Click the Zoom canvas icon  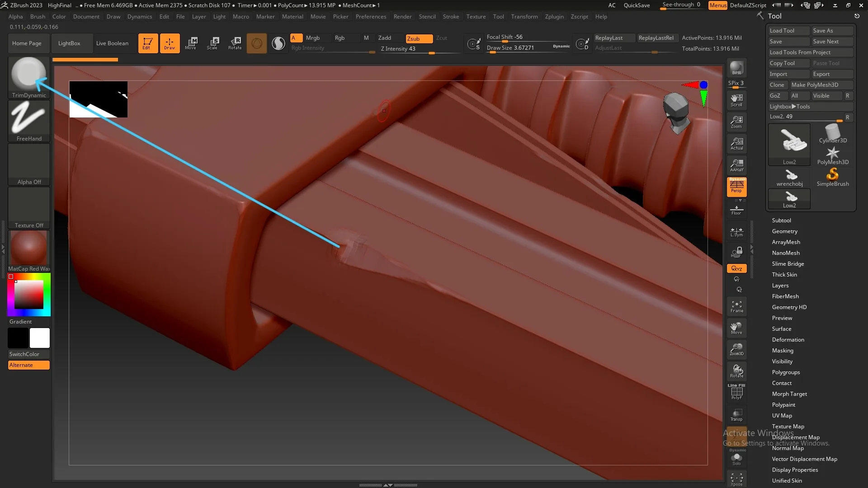coord(736,122)
